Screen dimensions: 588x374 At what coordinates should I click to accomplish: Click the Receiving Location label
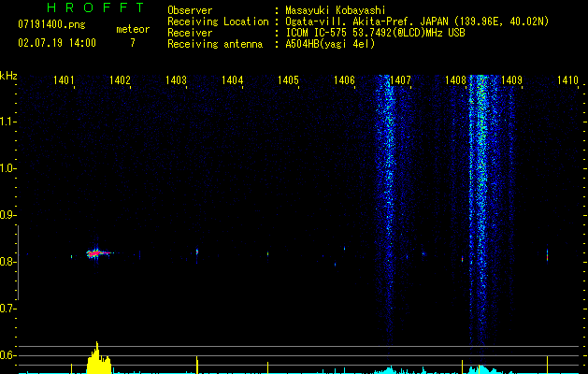(218, 22)
